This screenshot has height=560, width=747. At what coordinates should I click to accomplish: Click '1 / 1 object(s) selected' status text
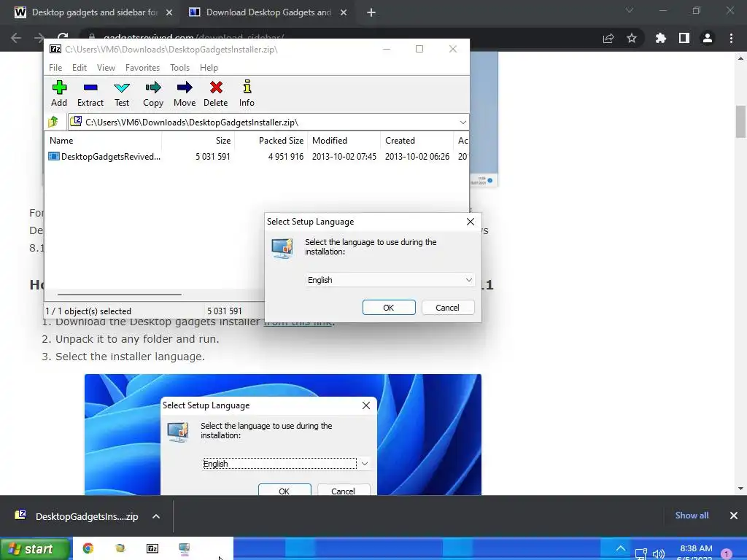88,311
